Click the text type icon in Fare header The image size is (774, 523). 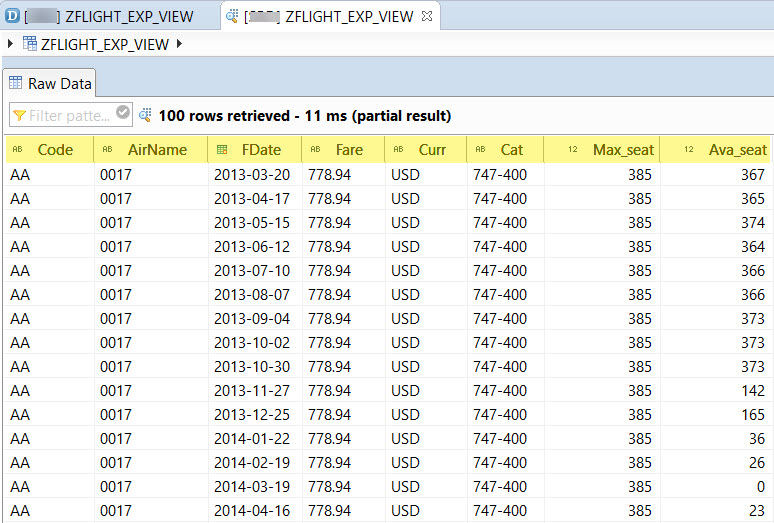[315, 149]
